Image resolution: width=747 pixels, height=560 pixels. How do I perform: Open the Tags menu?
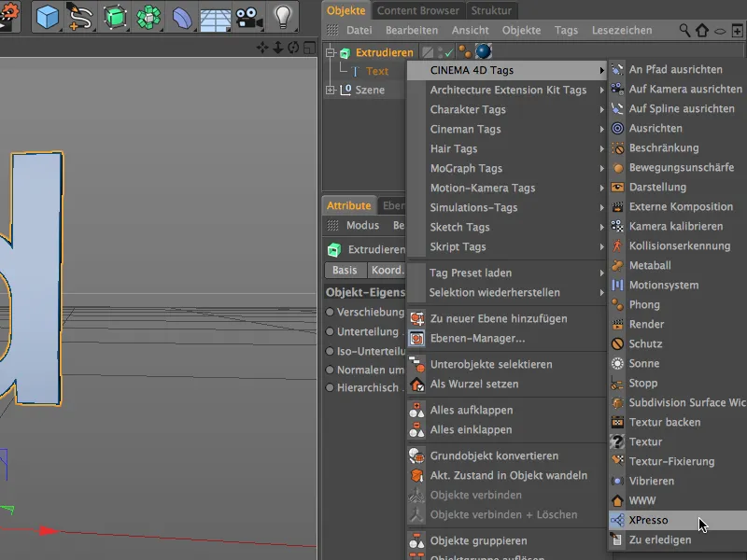[x=566, y=31]
